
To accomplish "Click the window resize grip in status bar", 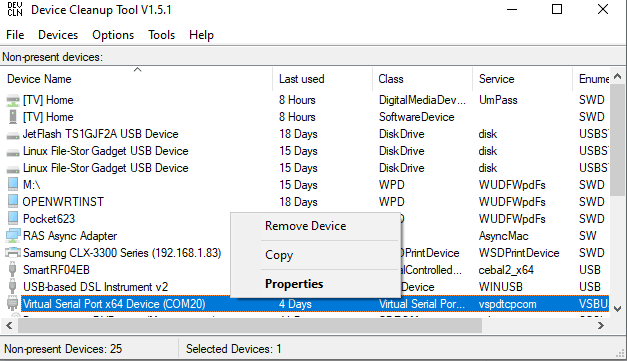I will 620,353.
